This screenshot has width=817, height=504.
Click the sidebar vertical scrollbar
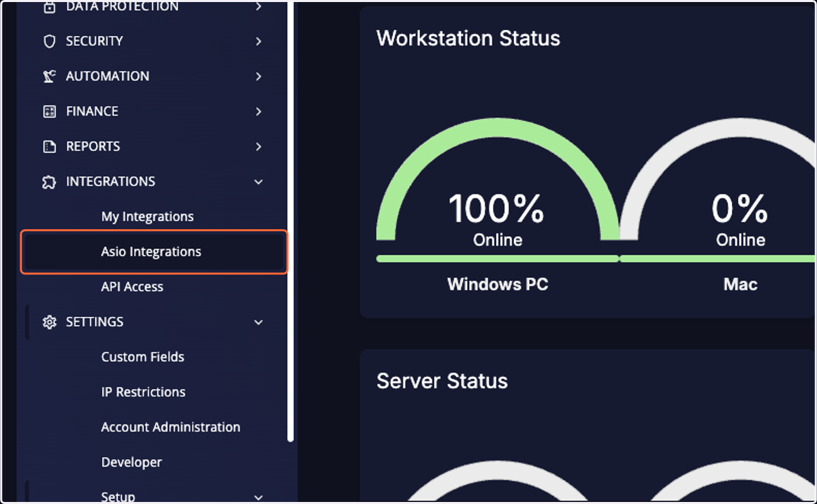click(x=291, y=221)
